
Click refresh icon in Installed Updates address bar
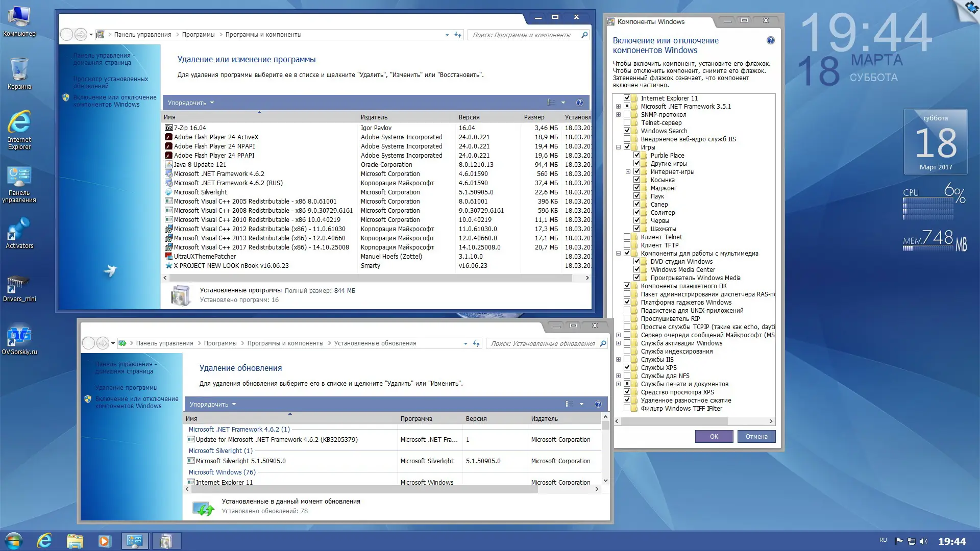click(476, 343)
